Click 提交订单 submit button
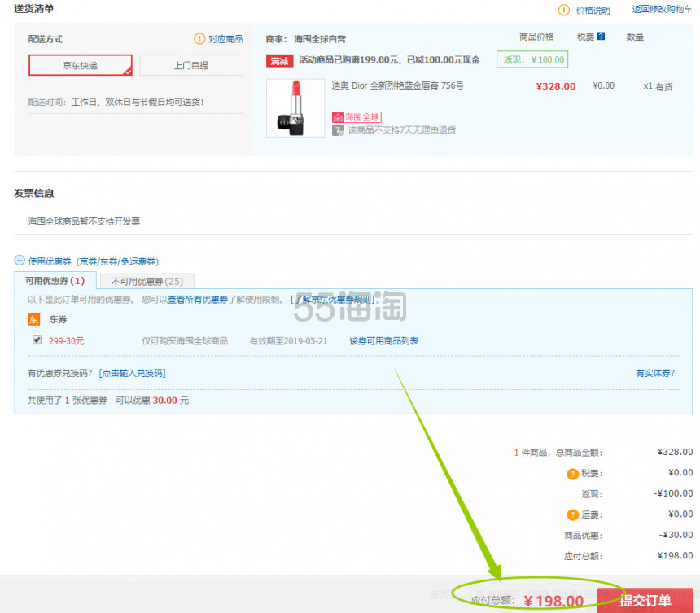Image resolution: width=700 pixels, height=613 pixels. pyautogui.click(x=645, y=600)
